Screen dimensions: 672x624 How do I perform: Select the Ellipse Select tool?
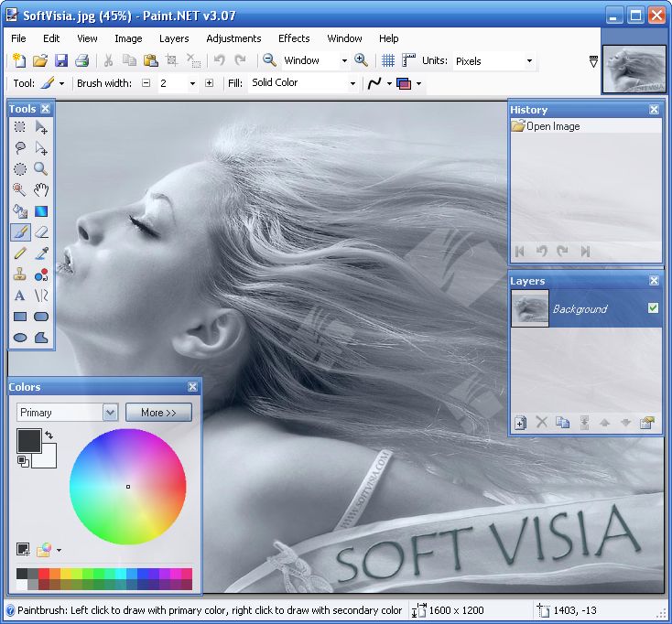tap(20, 168)
